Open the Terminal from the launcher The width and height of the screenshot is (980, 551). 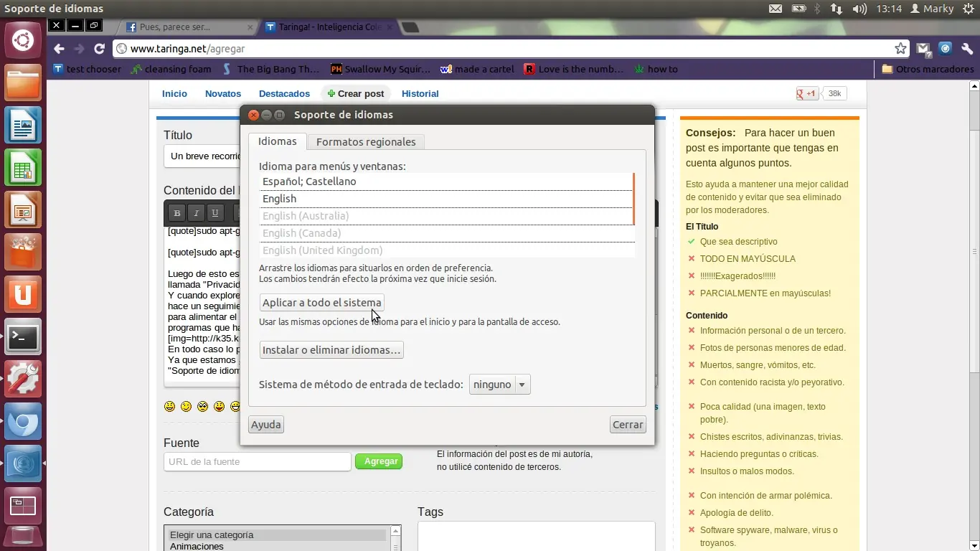[23, 336]
